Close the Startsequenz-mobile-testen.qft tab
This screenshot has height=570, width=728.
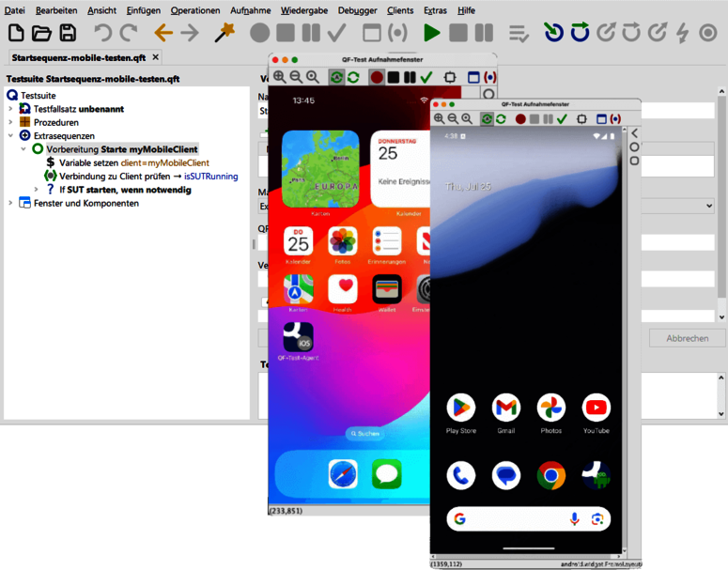coord(157,58)
